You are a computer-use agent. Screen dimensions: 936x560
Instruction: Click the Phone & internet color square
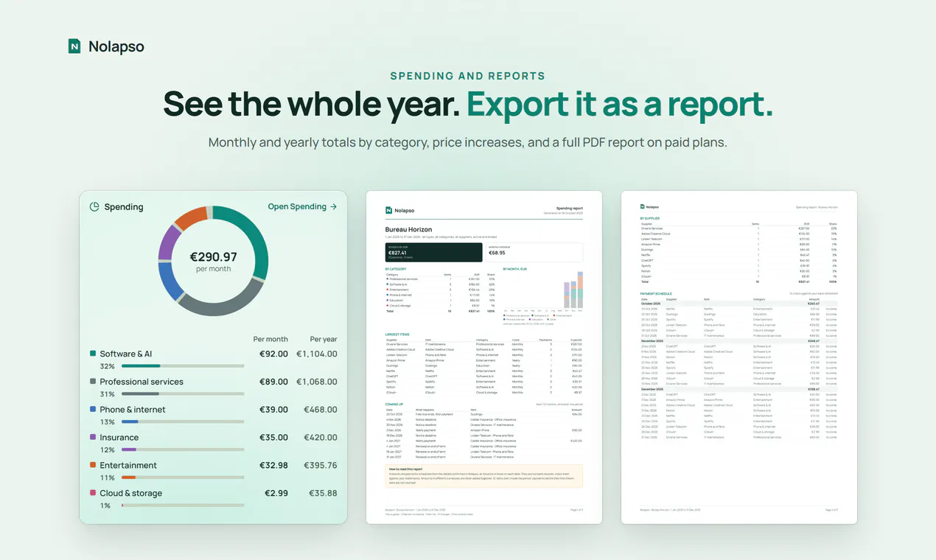coord(93,410)
